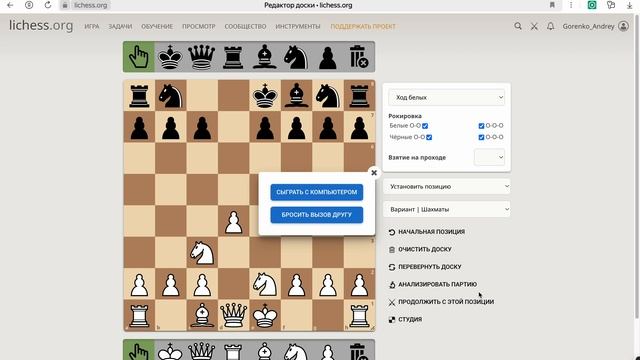Viewport: 640px width, 360px height.
Task: Toggle black O-O-O castling checkbox
Action: 481,137
